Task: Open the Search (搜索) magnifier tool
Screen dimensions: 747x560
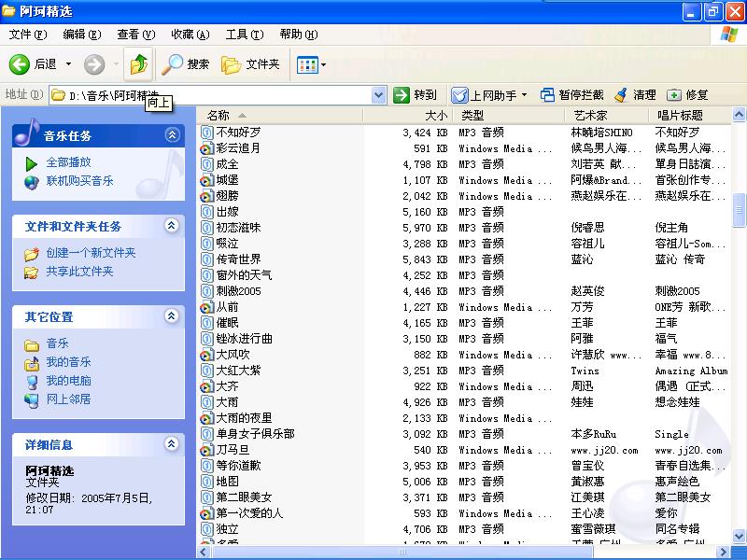Action: pos(173,64)
